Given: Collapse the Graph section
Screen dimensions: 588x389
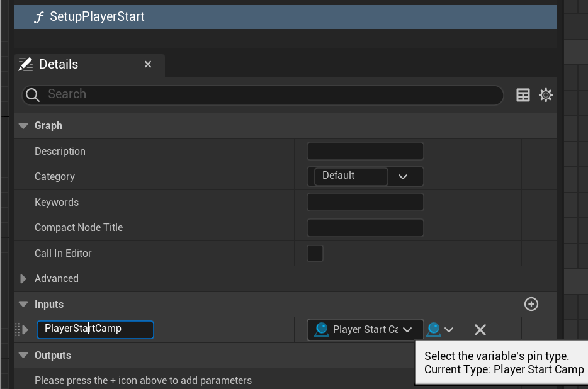Looking at the screenshot, I should 23,126.
